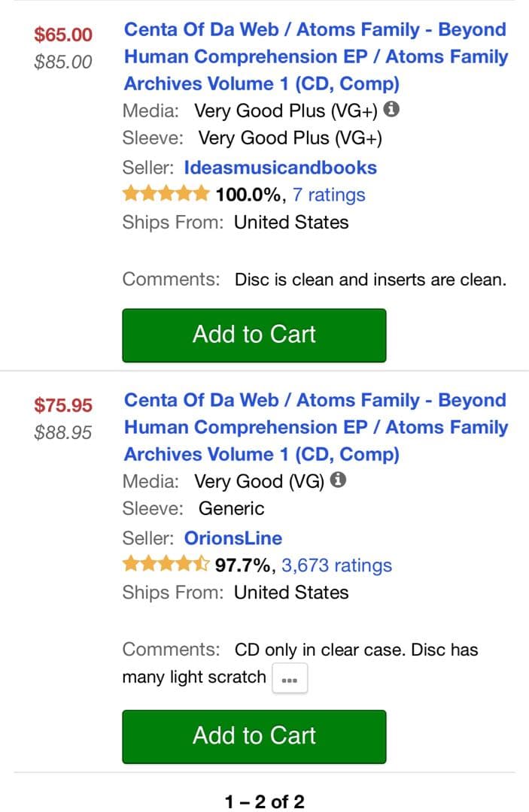
Task: Visit the Ideasmusicandbooks seller page
Action: tap(280, 168)
